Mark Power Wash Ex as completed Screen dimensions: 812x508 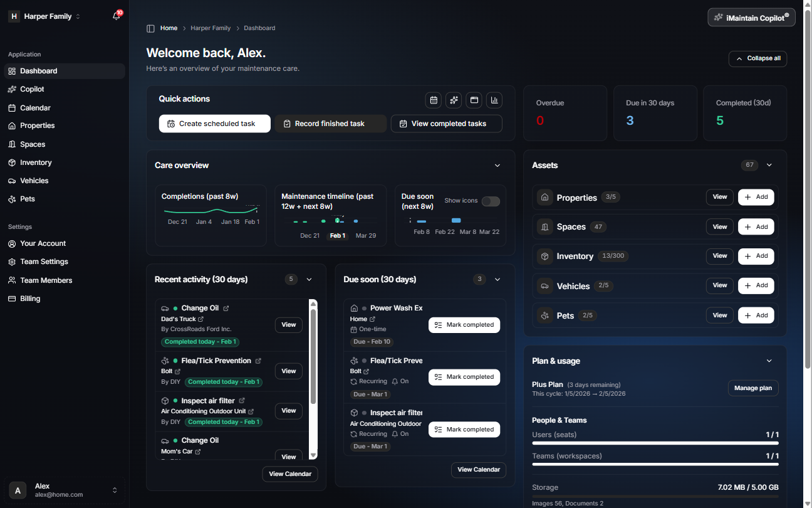464,325
